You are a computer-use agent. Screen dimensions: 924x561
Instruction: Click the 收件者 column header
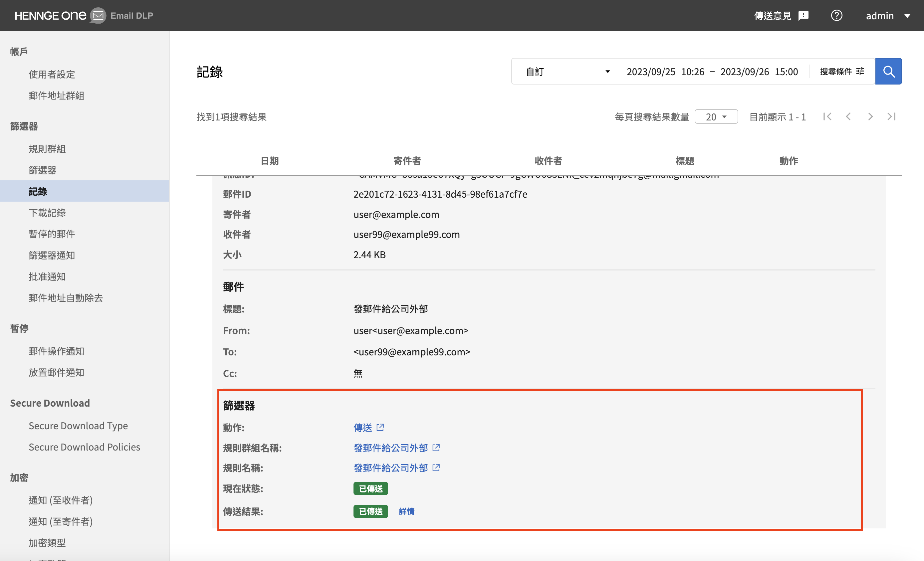[548, 161]
